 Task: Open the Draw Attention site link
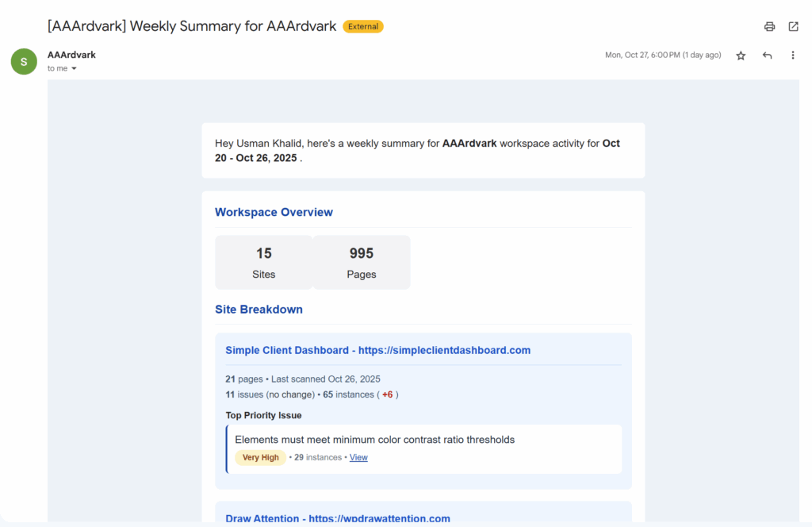(337, 518)
